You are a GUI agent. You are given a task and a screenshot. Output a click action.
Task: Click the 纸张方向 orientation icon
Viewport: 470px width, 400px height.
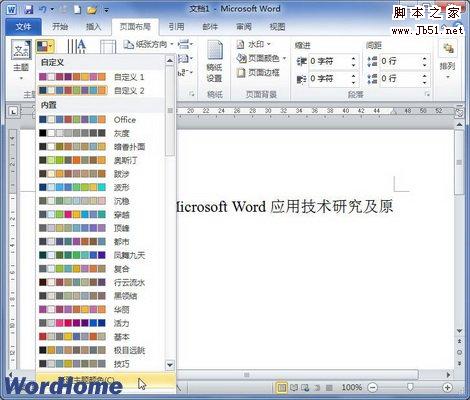[x=128, y=44]
